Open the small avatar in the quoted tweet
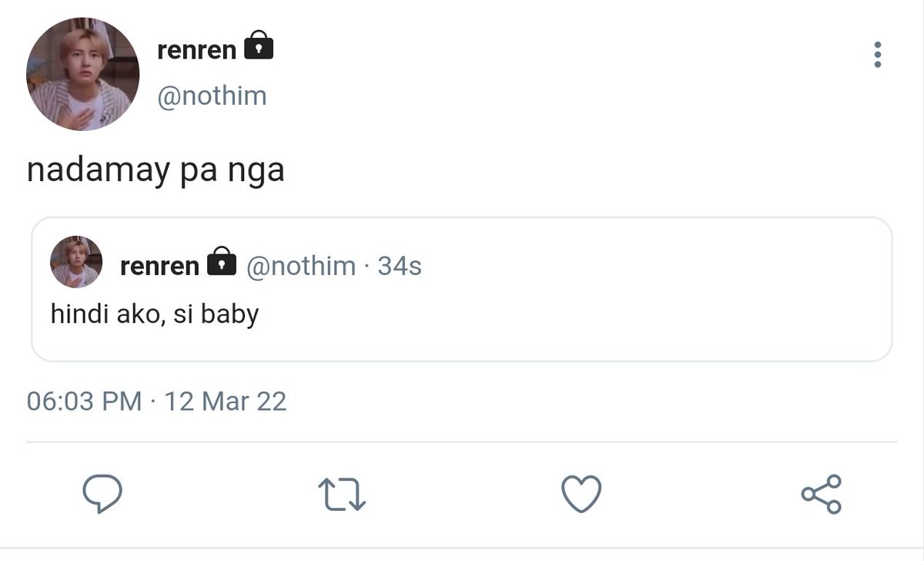924x561 pixels. pyautogui.click(x=76, y=262)
